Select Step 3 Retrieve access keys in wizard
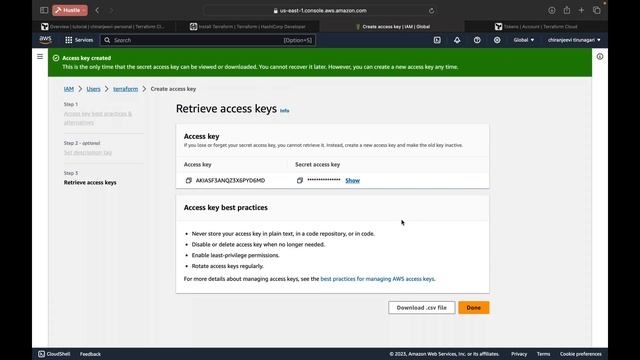 (x=90, y=182)
